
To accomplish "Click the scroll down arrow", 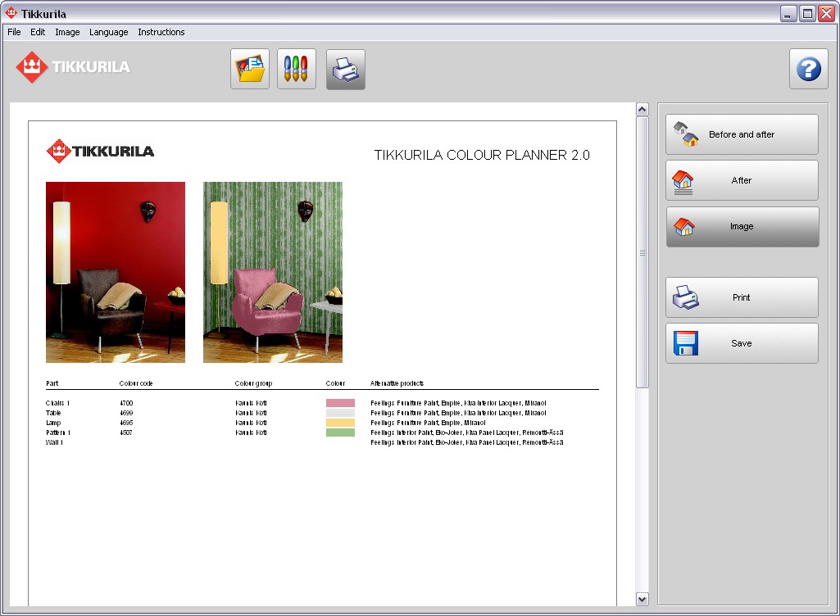I will (642, 600).
